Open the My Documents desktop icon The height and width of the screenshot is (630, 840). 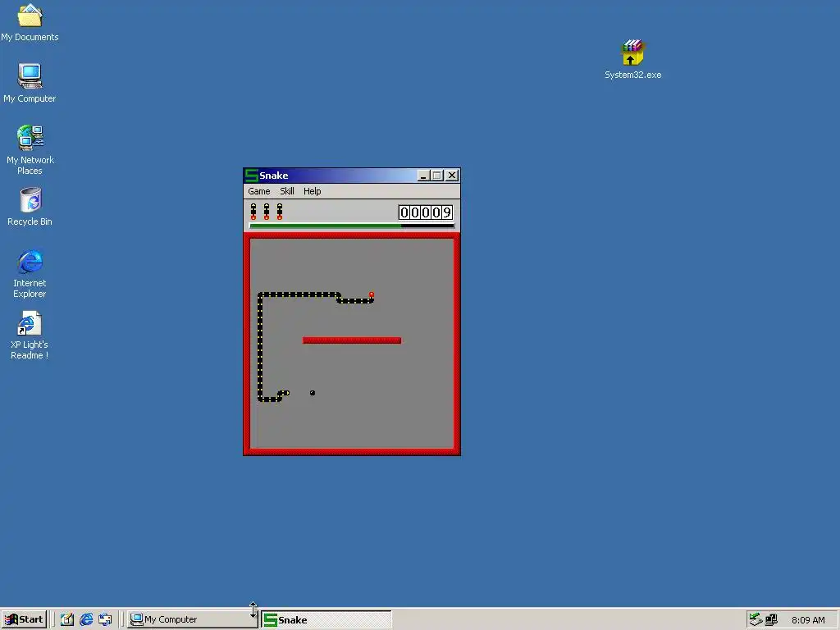[x=30, y=22]
